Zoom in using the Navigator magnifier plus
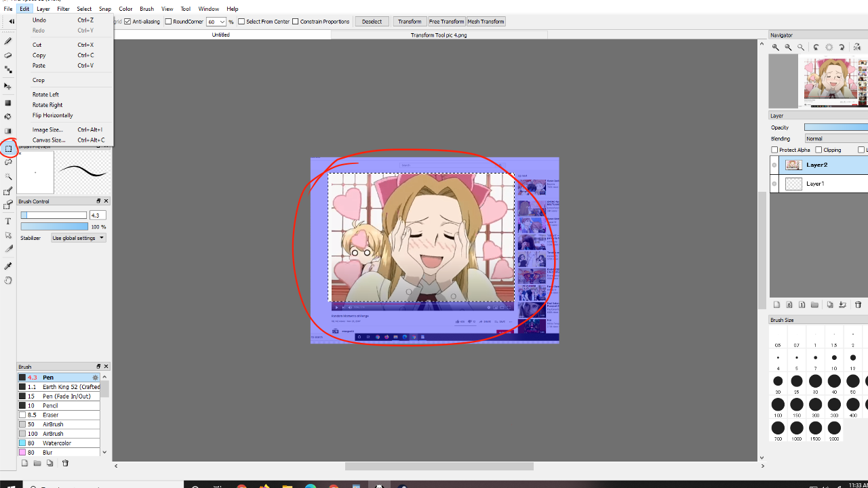 [776, 47]
